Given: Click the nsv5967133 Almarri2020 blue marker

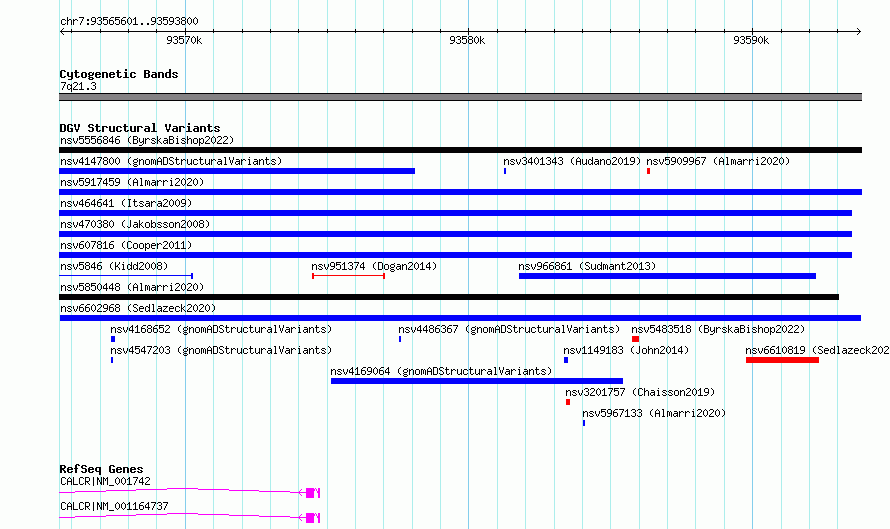Looking at the screenshot, I should pyautogui.click(x=583, y=423).
